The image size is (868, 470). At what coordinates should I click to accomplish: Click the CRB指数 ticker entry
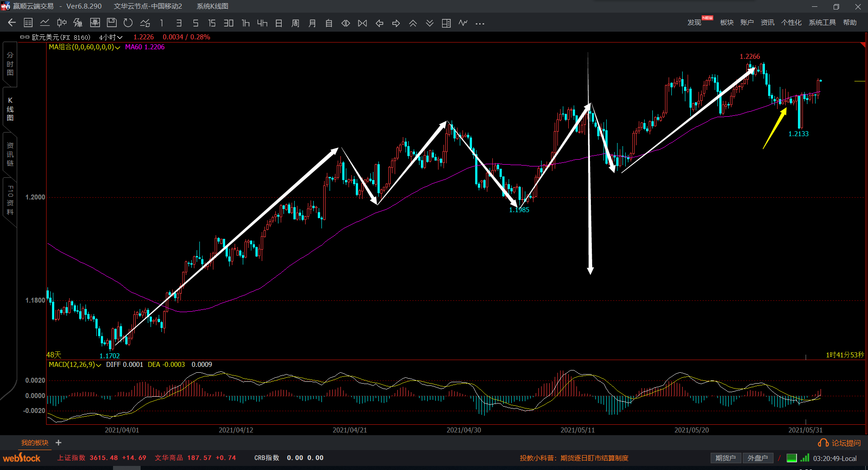tap(289, 458)
